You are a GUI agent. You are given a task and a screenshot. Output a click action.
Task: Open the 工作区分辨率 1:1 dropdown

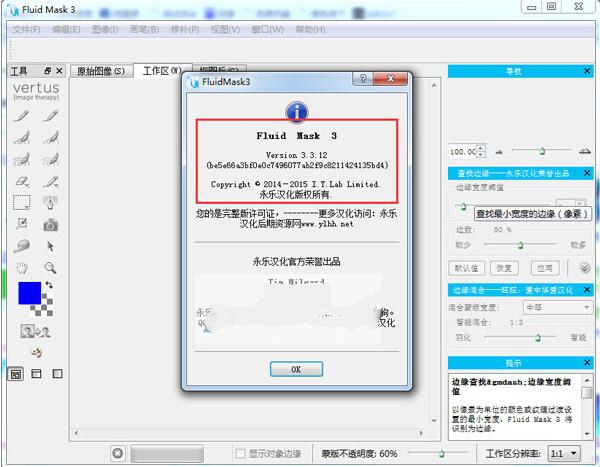click(x=564, y=454)
